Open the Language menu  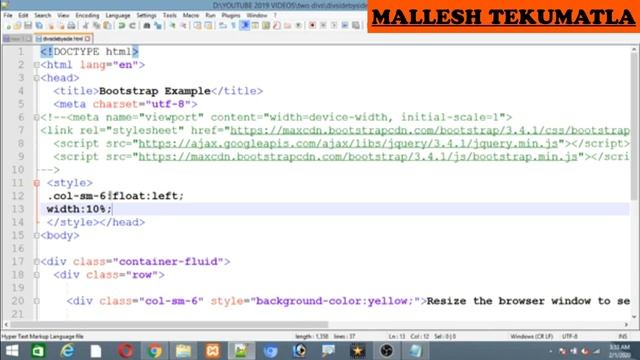[118, 15]
